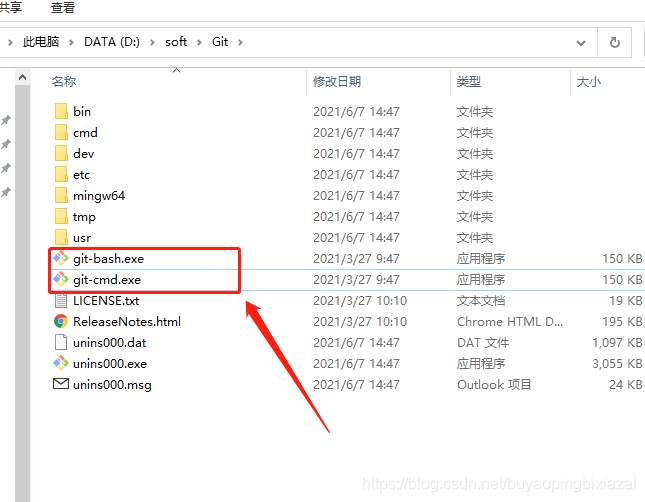Expand the chevron after Git in path
645x502 pixels.
click(240, 42)
